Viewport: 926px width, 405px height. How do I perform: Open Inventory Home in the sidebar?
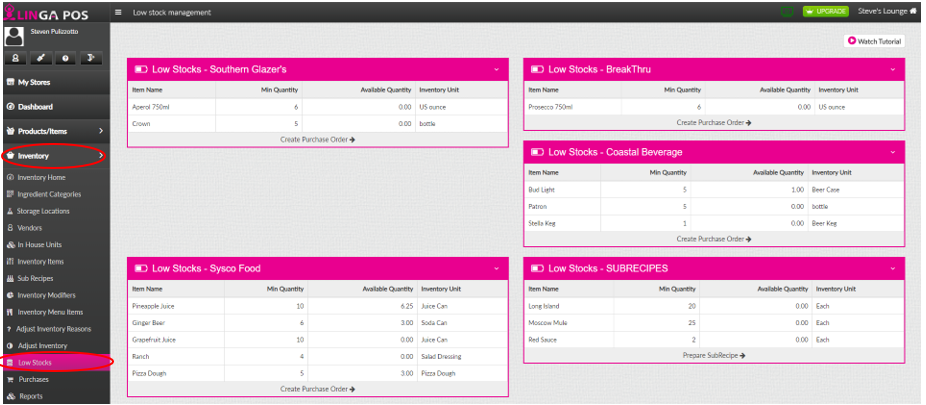coord(41,178)
